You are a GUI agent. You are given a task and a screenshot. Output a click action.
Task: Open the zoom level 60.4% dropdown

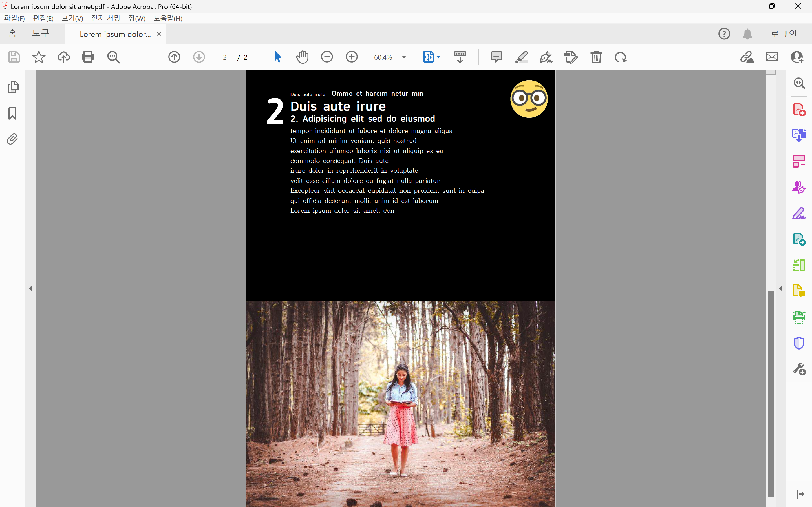click(404, 57)
